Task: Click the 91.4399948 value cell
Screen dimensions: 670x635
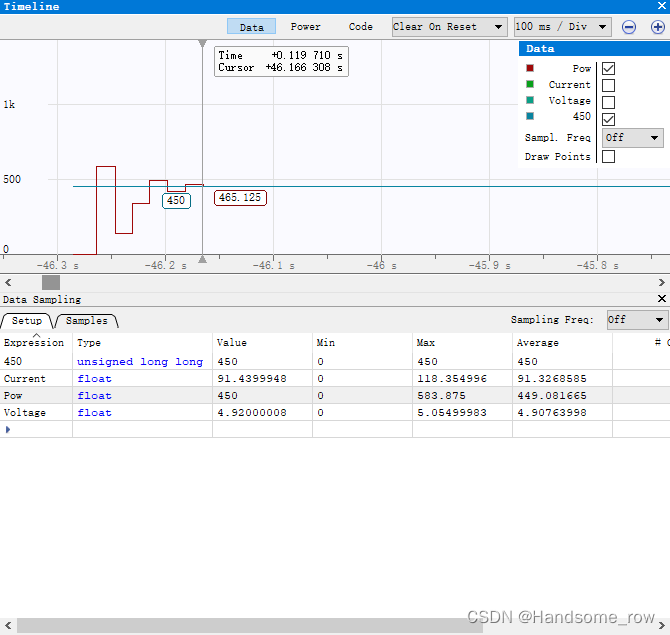Action: tap(262, 378)
